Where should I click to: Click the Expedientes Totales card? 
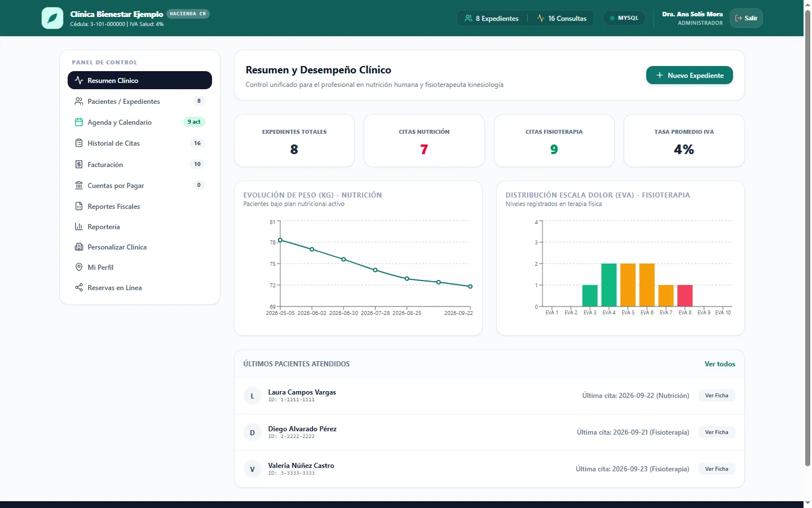294,141
